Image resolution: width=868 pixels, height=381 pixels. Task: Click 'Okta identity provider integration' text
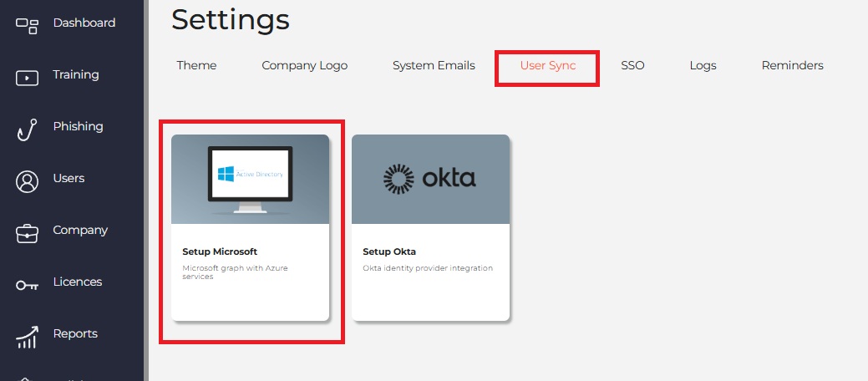(428, 268)
